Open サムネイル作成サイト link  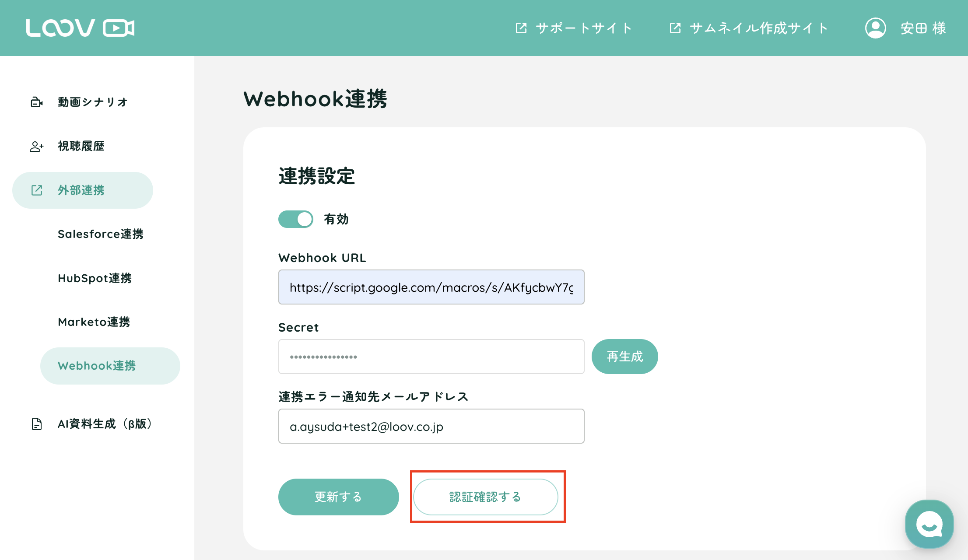(758, 28)
